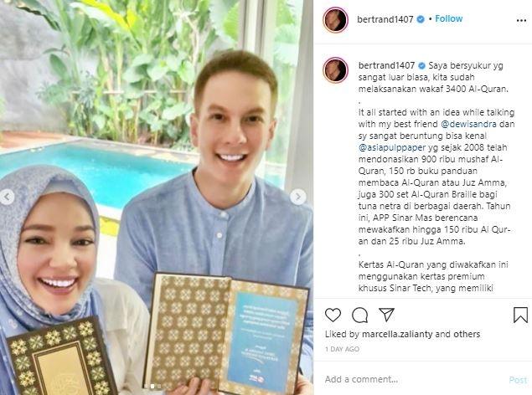Screen dimensions: 532x395
Task: Open bertrand1407 username in caption
Action: coord(386,65)
